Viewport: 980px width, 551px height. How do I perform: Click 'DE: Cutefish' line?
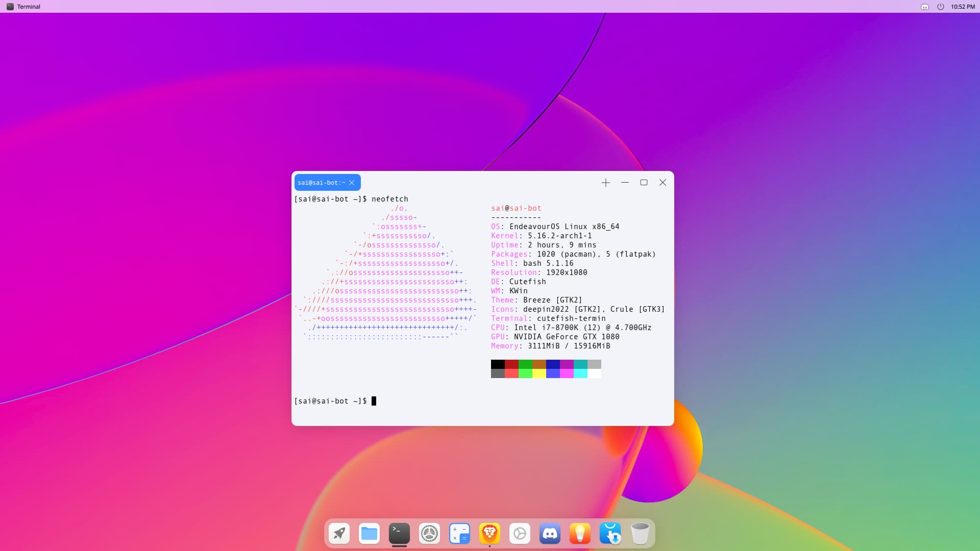point(519,282)
